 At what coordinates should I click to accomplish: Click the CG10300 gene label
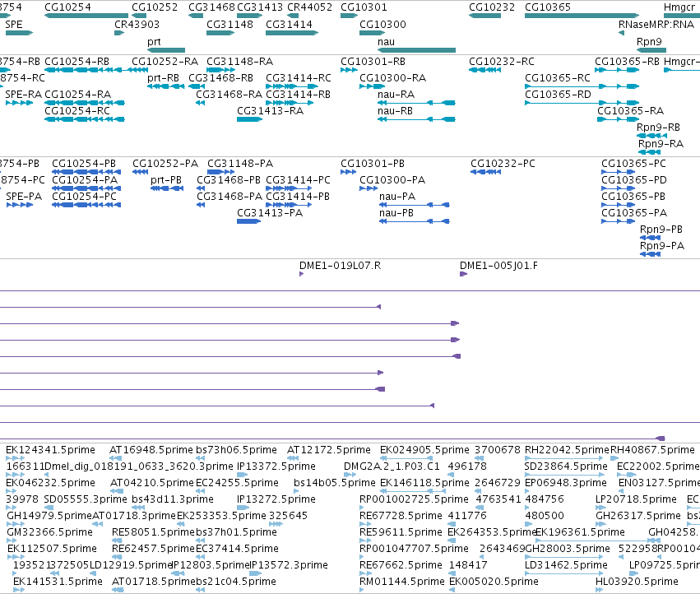coord(382,24)
